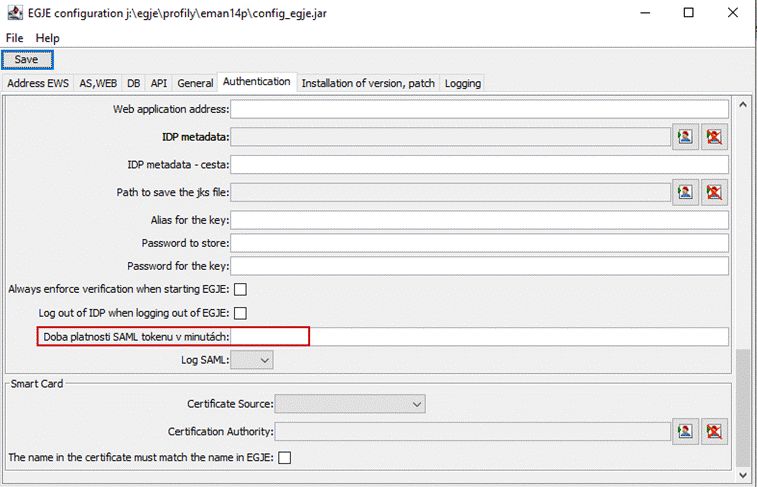Open the File menu
Viewport: 757px width, 487px height.
click(14, 38)
